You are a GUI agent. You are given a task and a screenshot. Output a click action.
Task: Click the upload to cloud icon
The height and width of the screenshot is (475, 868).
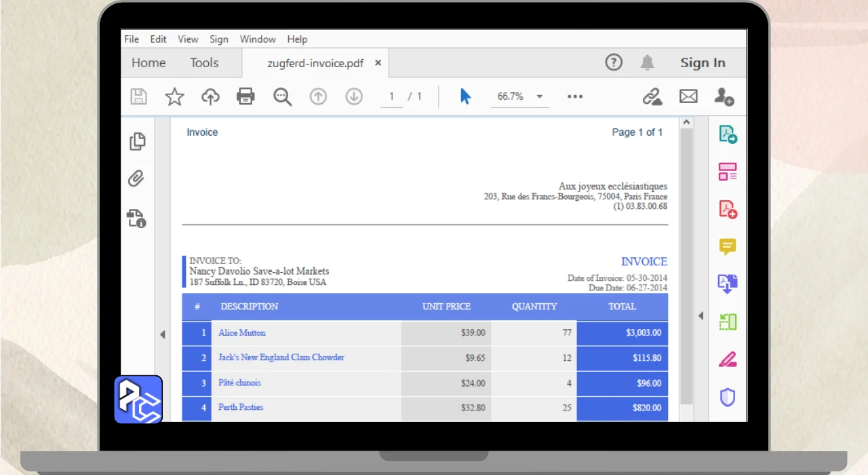coord(210,97)
